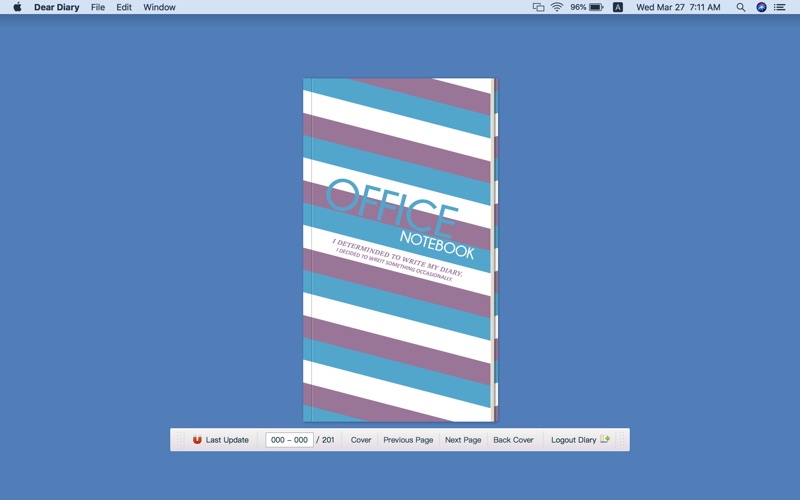Open the Wi-Fi status menu
The height and width of the screenshot is (500, 800).
[x=557, y=7]
